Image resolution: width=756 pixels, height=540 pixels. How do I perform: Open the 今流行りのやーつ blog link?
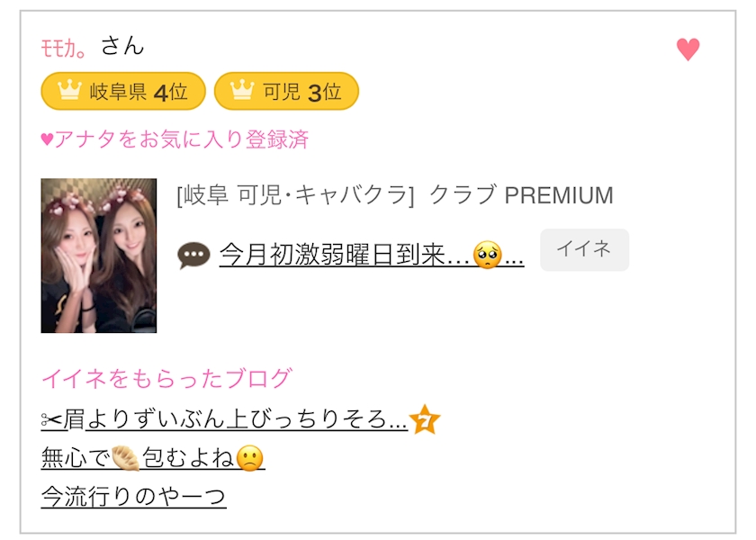[x=133, y=496]
